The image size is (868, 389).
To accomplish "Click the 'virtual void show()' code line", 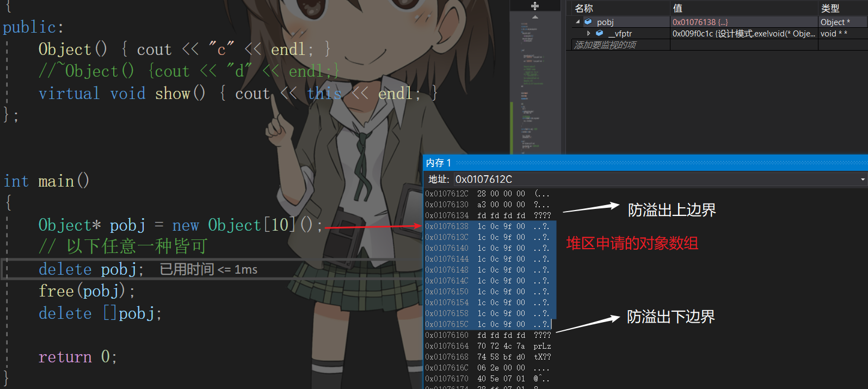I will coord(238,94).
